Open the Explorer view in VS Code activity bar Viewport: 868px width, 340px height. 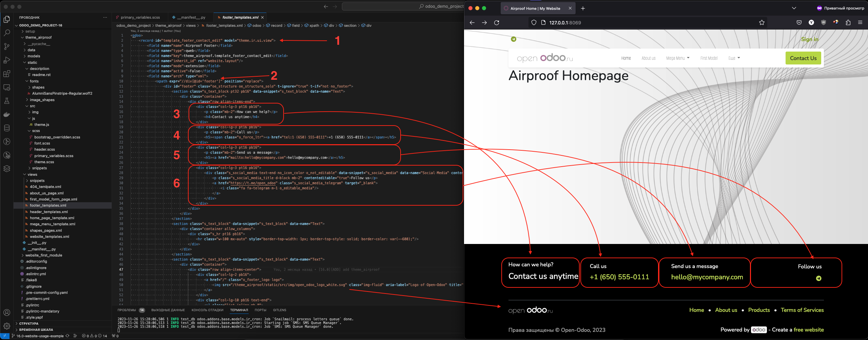[x=6, y=19]
